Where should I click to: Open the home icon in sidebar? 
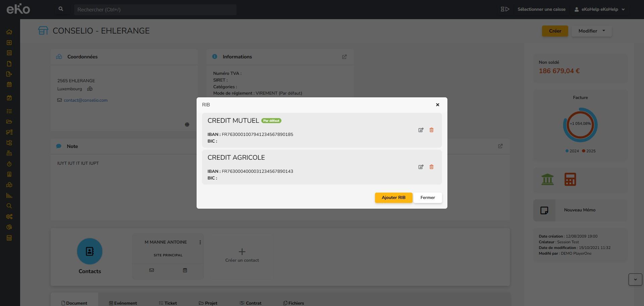pyautogui.click(x=9, y=32)
